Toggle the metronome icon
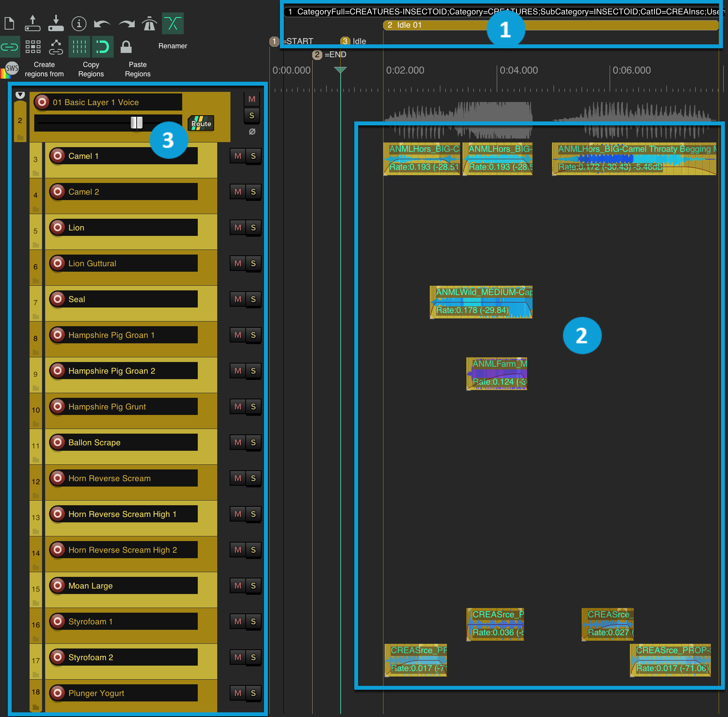This screenshot has width=728, height=717. [149, 24]
